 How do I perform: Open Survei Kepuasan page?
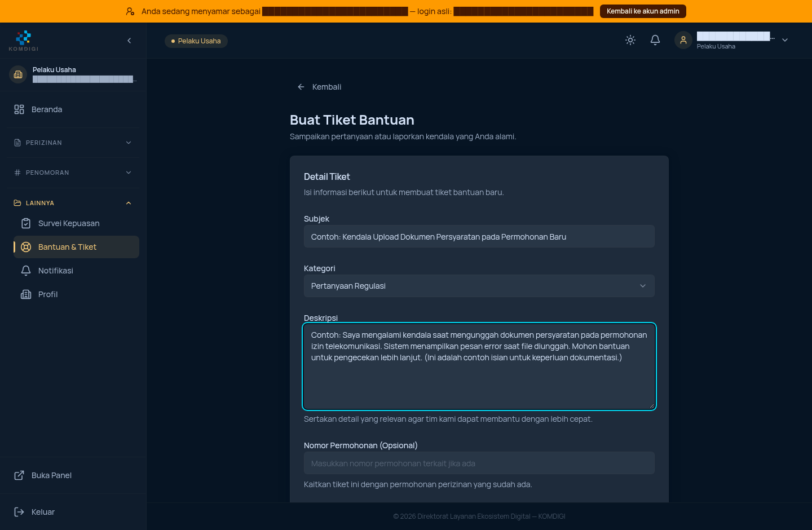(x=76, y=223)
